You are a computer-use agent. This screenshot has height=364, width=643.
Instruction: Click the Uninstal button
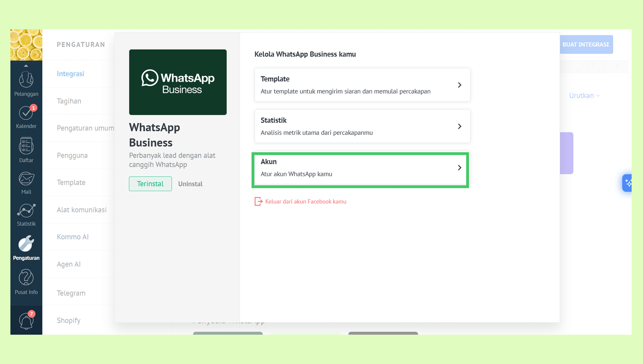[x=190, y=184]
